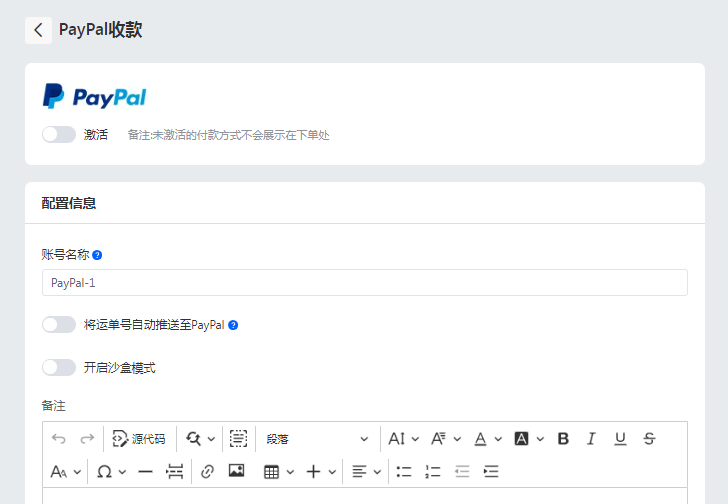
Task: Open 源代码 source view
Action: [139, 439]
